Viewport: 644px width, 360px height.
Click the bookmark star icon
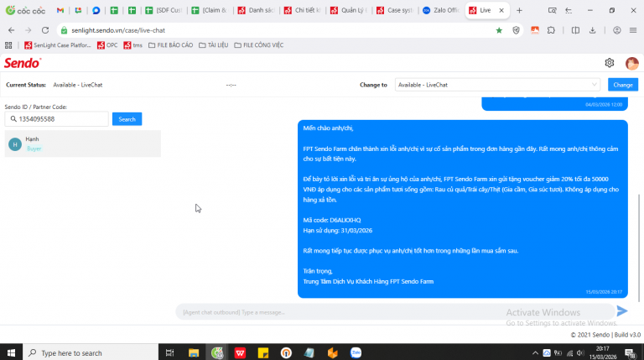click(499, 30)
